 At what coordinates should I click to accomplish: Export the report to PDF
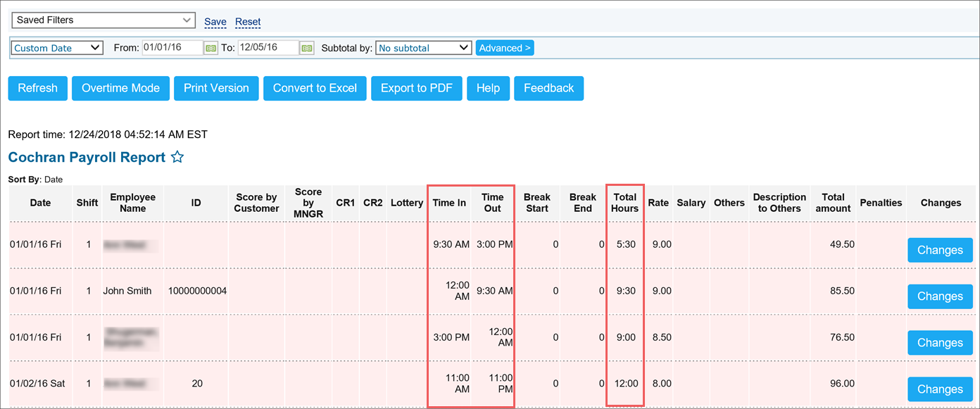(x=417, y=88)
